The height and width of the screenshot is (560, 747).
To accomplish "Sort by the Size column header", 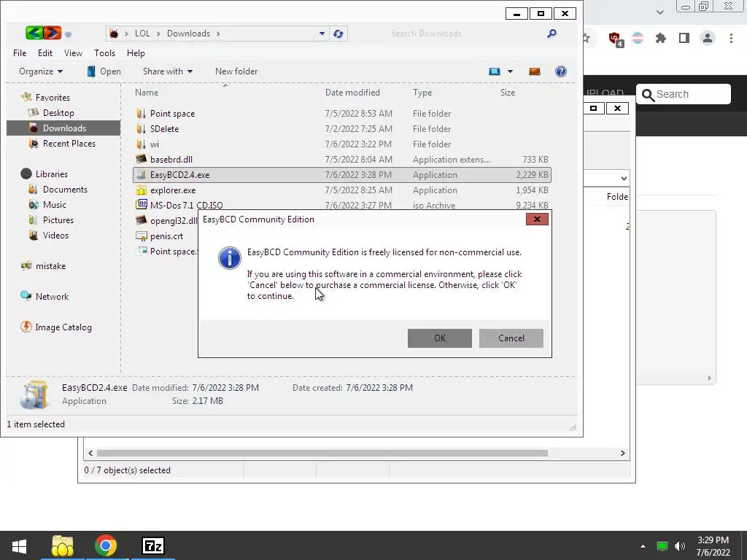I will (508, 93).
